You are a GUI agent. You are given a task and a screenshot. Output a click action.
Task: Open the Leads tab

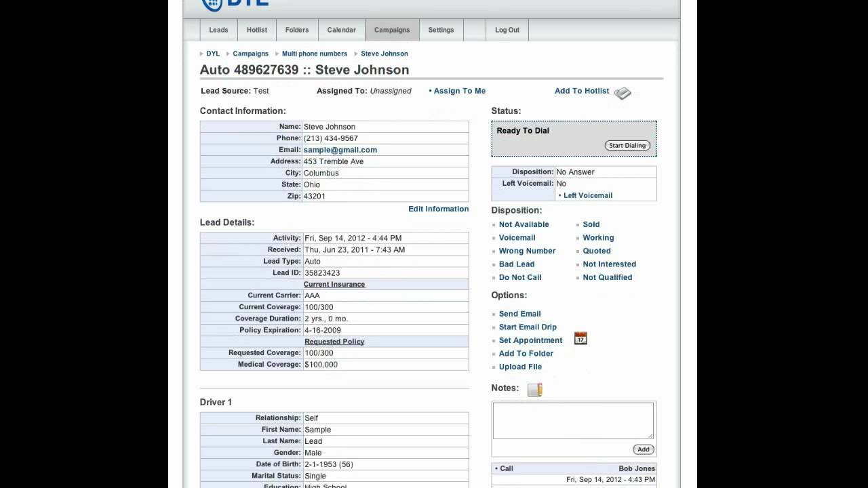click(218, 30)
